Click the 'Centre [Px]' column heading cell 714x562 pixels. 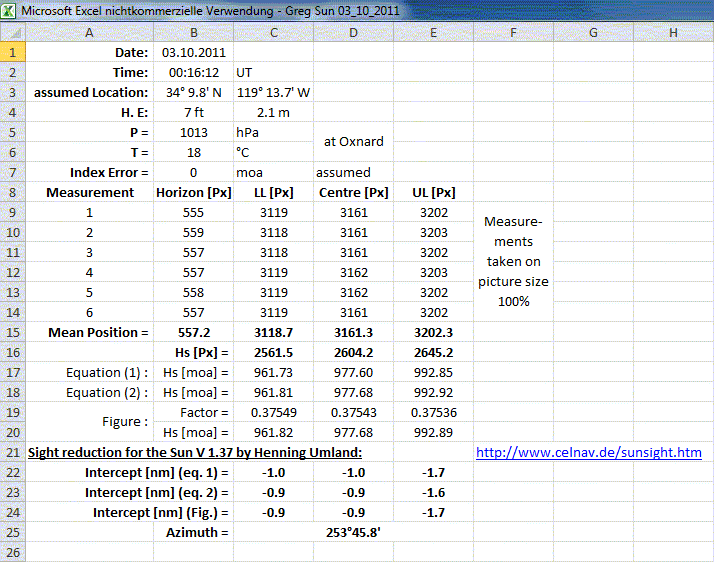pyautogui.click(x=353, y=192)
